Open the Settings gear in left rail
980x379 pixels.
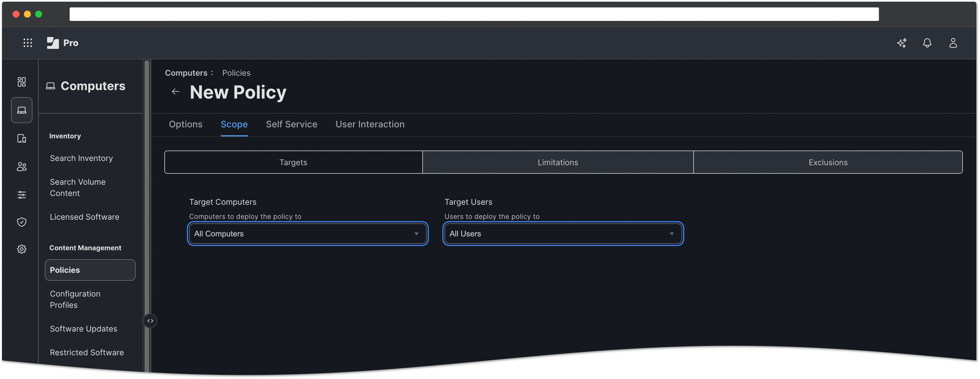click(x=22, y=249)
